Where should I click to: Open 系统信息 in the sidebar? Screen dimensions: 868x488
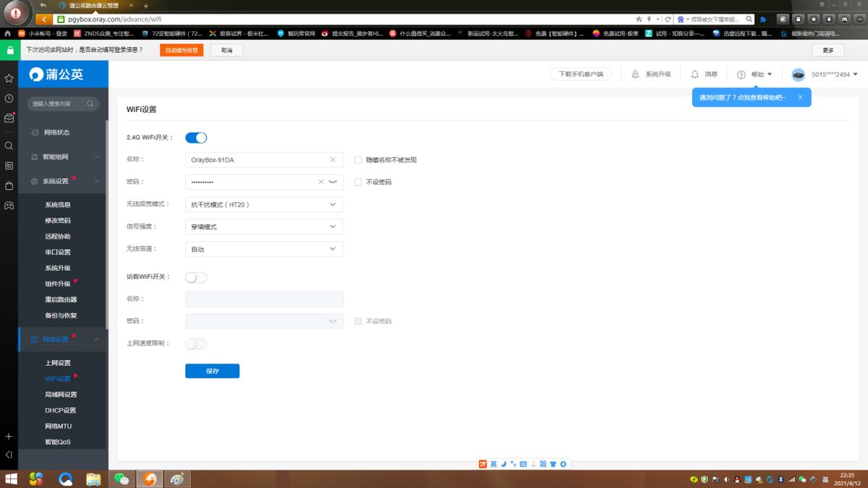pyautogui.click(x=58, y=205)
